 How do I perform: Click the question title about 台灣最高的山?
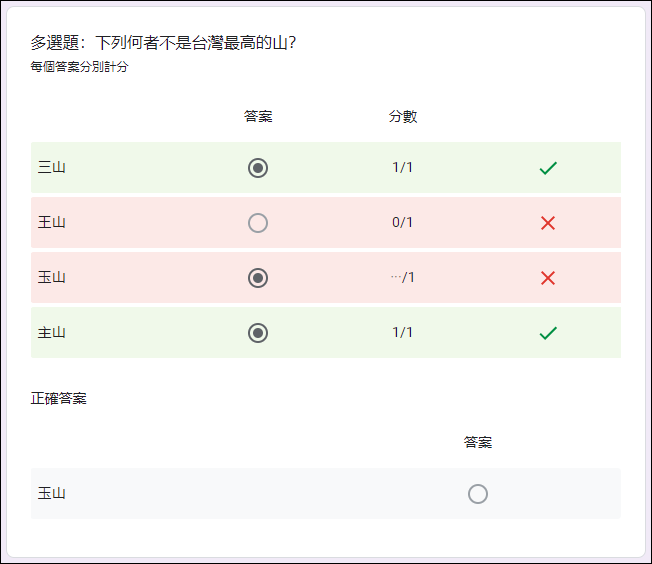click(x=163, y=43)
